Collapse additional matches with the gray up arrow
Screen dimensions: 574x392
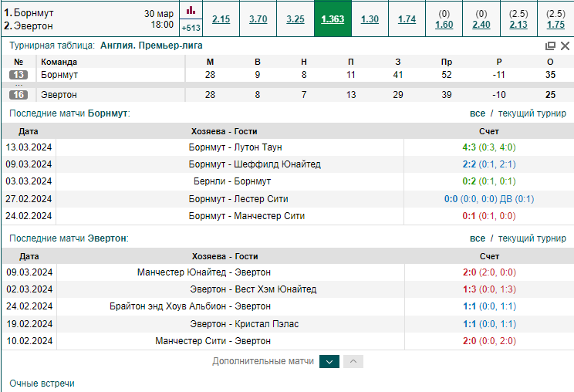click(x=353, y=362)
